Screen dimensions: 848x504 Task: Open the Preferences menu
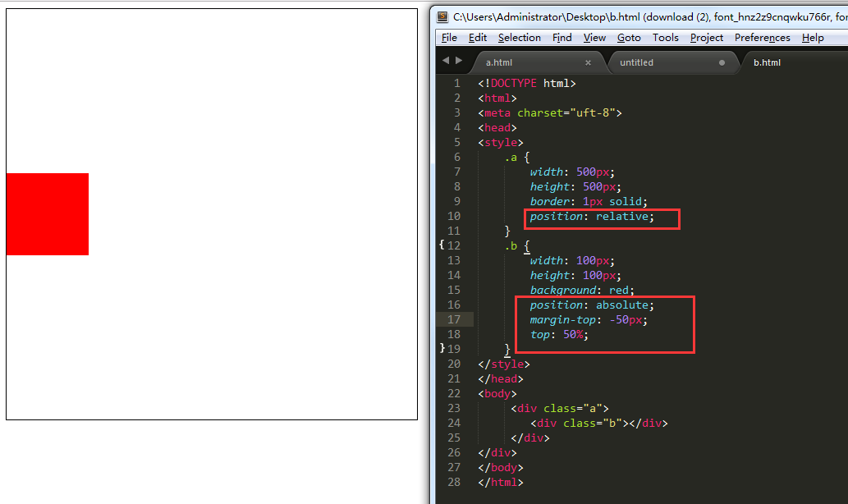pyautogui.click(x=762, y=37)
